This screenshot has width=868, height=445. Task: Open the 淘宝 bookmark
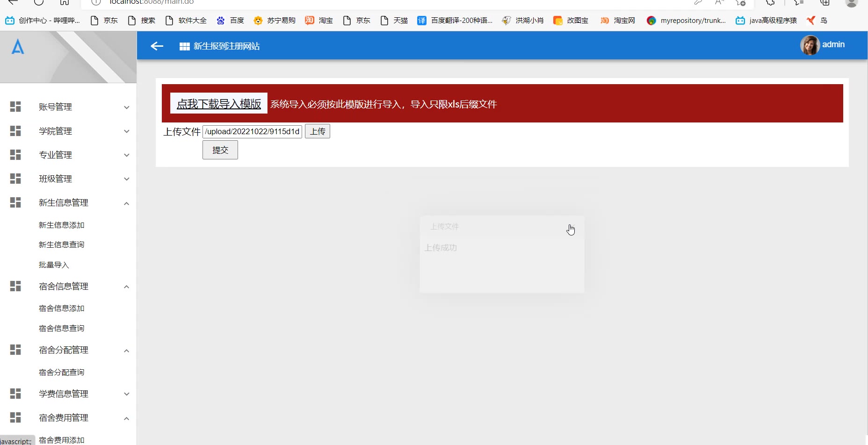pyautogui.click(x=319, y=20)
